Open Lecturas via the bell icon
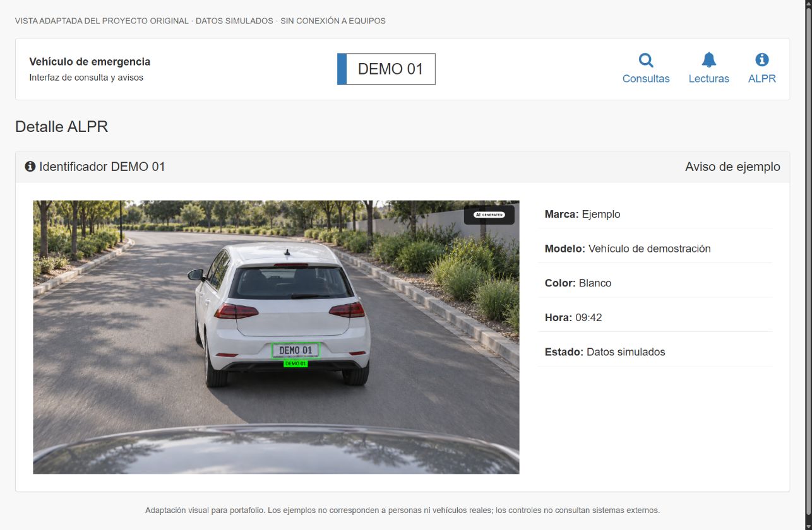The width and height of the screenshot is (812, 530). coord(709,60)
